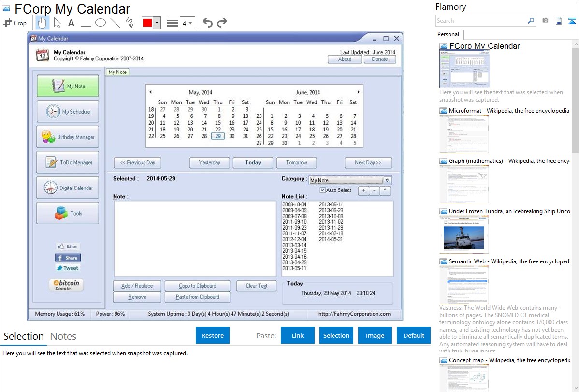Select May 29 in calendar

pyautogui.click(x=218, y=136)
